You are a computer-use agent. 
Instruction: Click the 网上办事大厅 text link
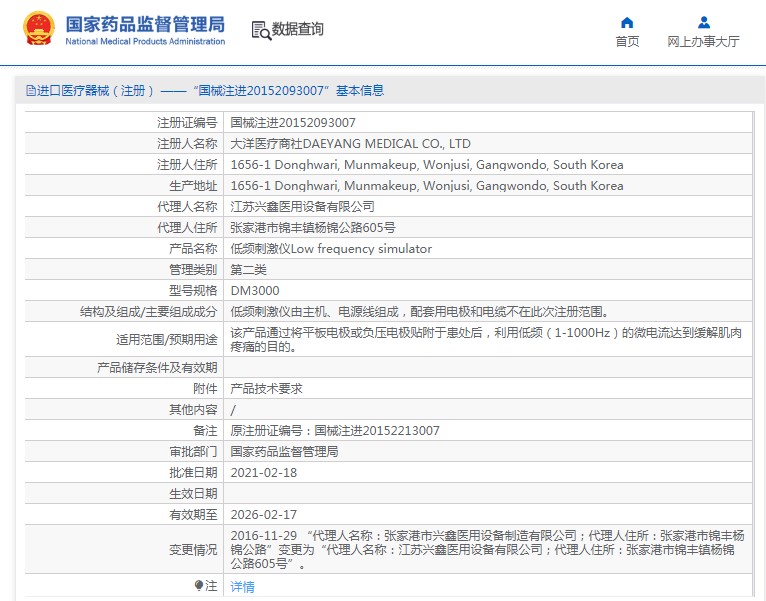703,42
